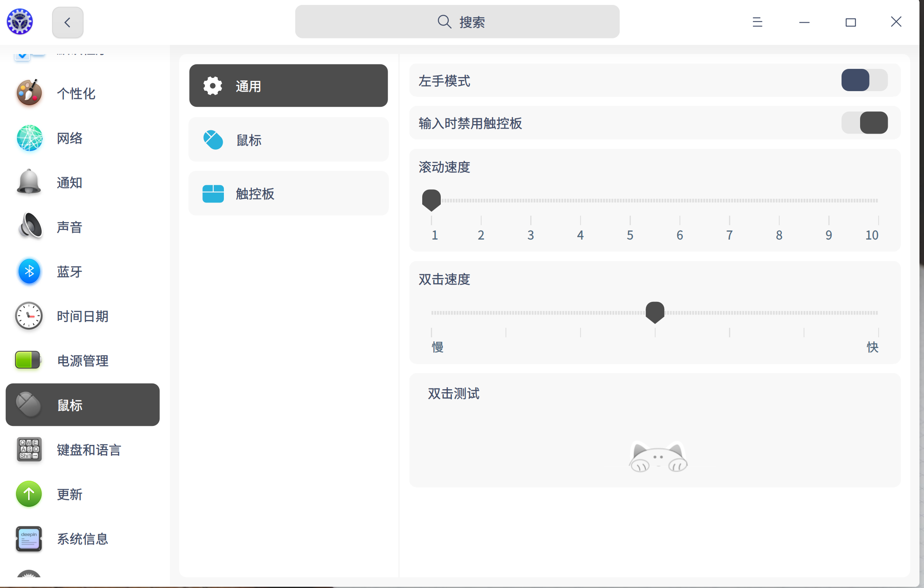The width and height of the screenshot is (924, 588).
Task: Open the 声音 sound settings
Action: point(69,226)
